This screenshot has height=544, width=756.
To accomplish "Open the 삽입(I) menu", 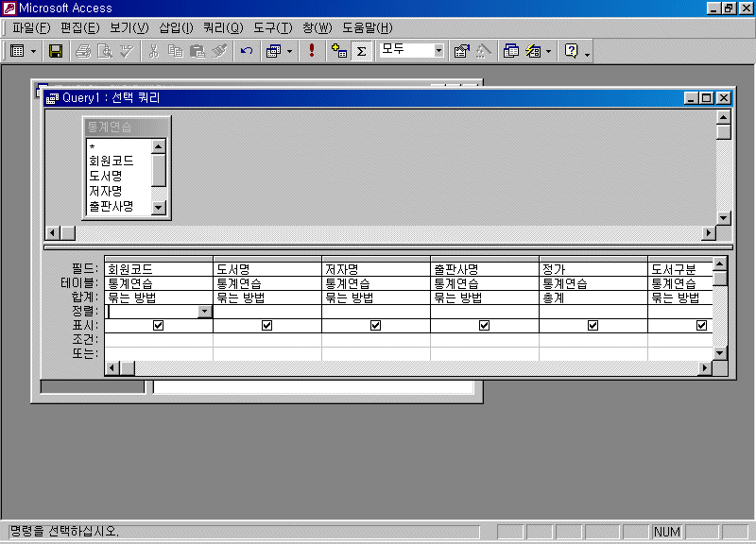I will (x=176, y=28).
